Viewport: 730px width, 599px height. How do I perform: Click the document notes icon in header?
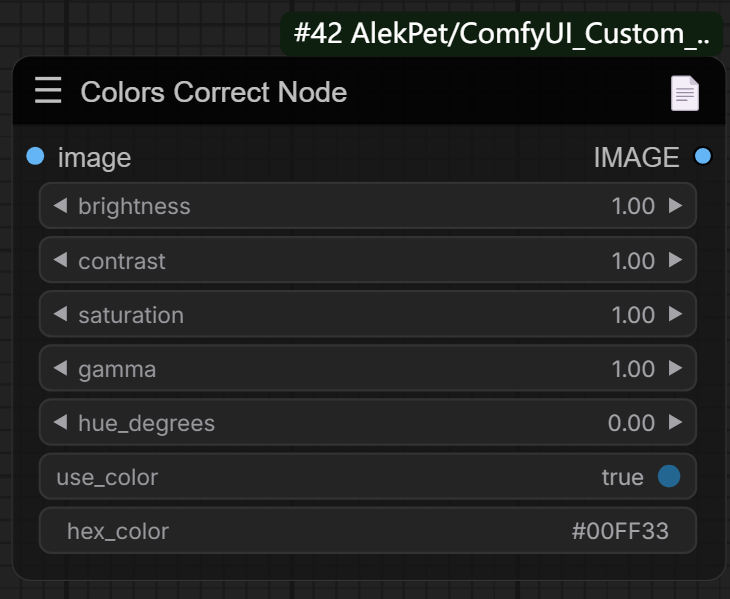pos(684,93)
